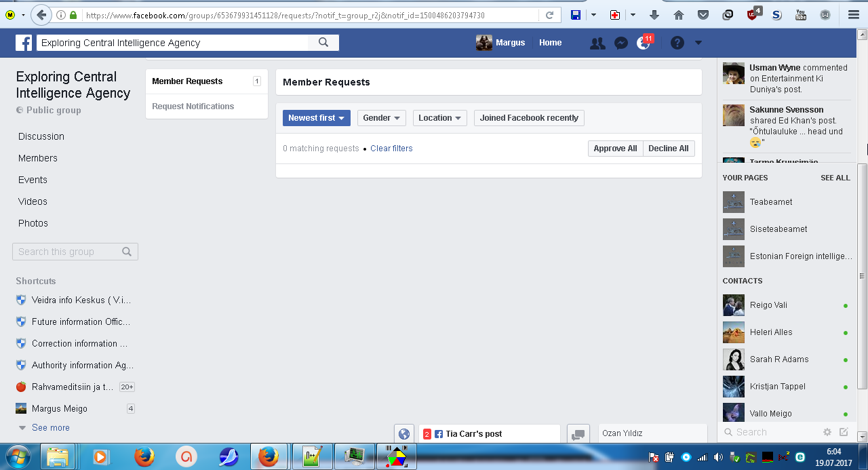Open chat with Sarah R Adams
868x470 pixels.
[x=787, y=359]
